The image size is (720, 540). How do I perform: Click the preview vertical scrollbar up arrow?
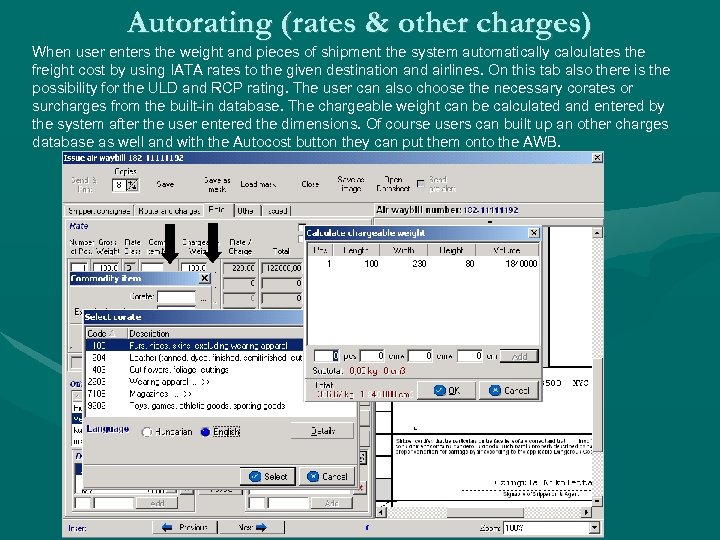pyautogui.click(x=596, y=233)
